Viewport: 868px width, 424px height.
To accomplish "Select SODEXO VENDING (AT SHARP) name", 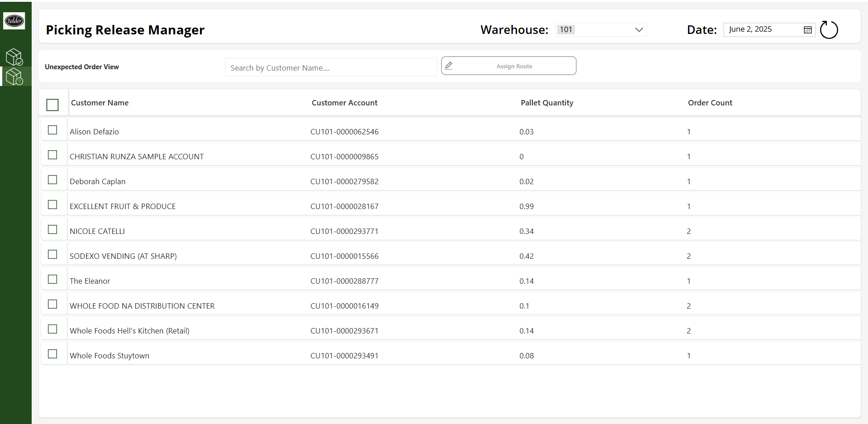I will coord(123,256).
